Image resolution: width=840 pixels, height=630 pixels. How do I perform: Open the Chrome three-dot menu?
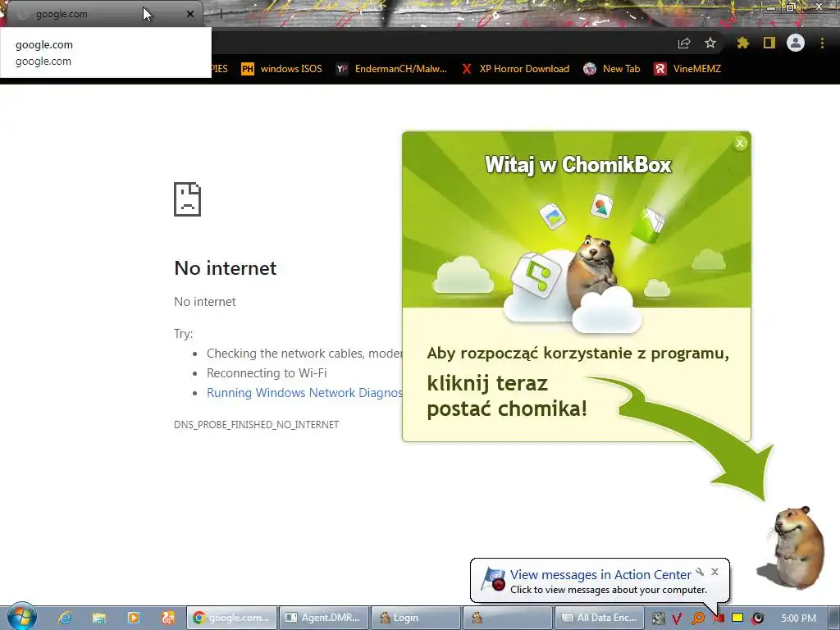(x=822, y=43)
